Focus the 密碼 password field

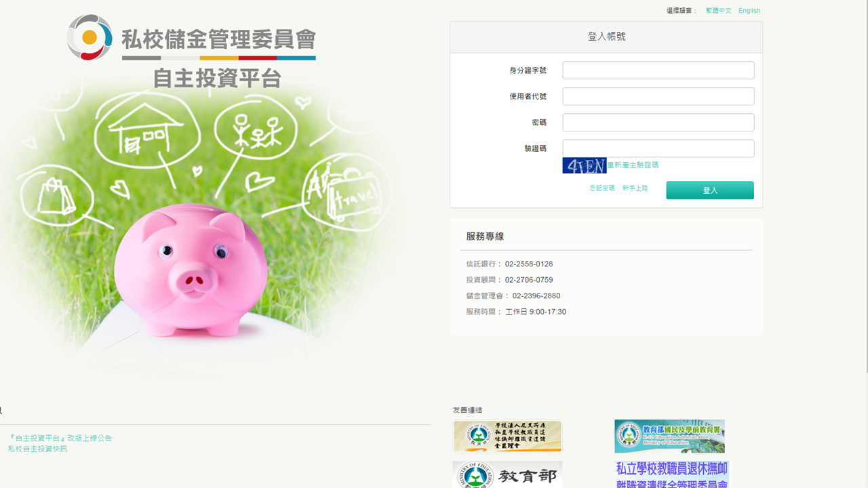pyautogui.click(x=658, y=122)
